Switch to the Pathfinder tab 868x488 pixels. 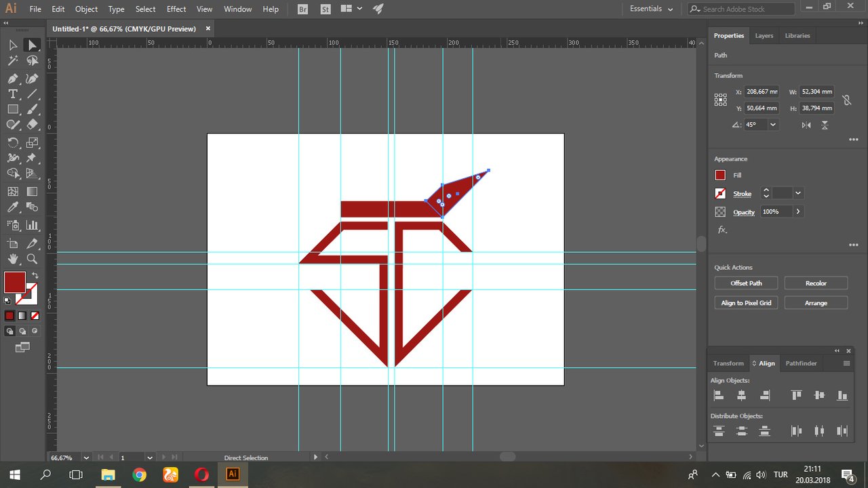pos(802,363)
